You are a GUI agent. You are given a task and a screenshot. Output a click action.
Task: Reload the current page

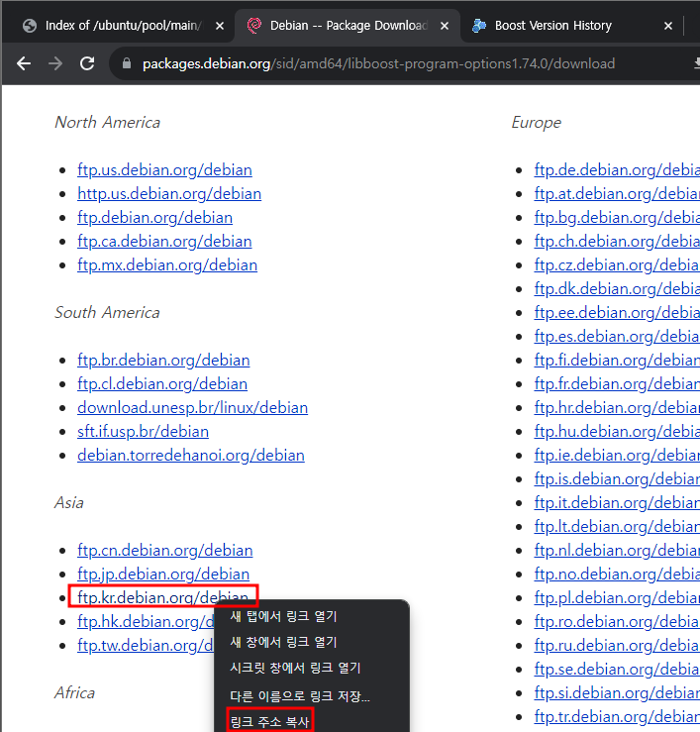click(x=87, y=63)
